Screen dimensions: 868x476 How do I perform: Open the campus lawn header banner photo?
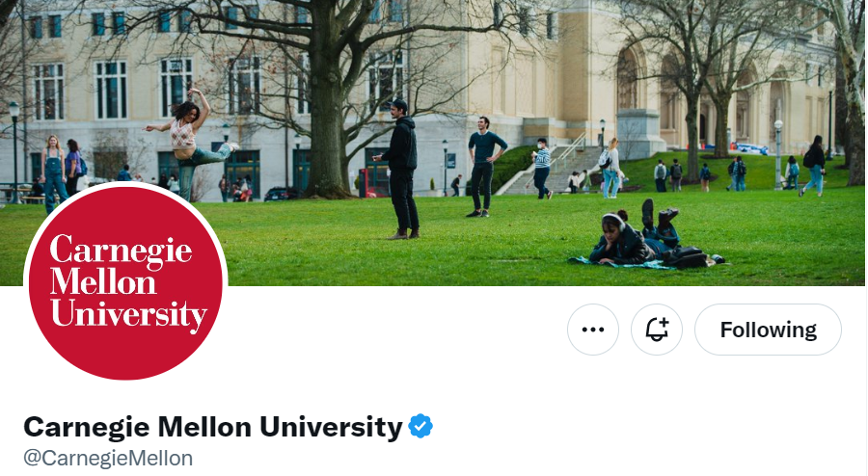click(434, 143)
